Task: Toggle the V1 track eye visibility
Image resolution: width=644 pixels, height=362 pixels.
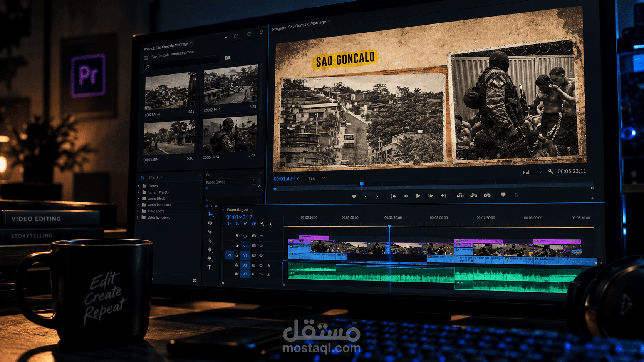Action: (x=261, y=255)
